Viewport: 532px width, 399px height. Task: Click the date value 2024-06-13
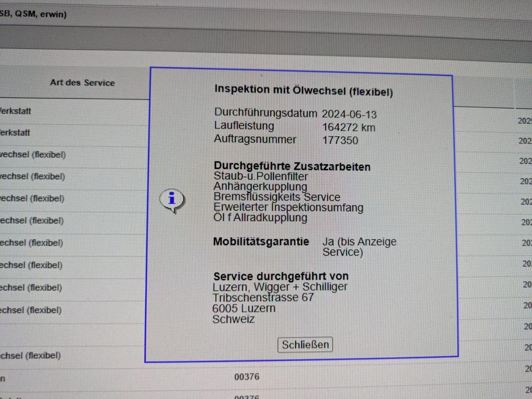point(349,114)
